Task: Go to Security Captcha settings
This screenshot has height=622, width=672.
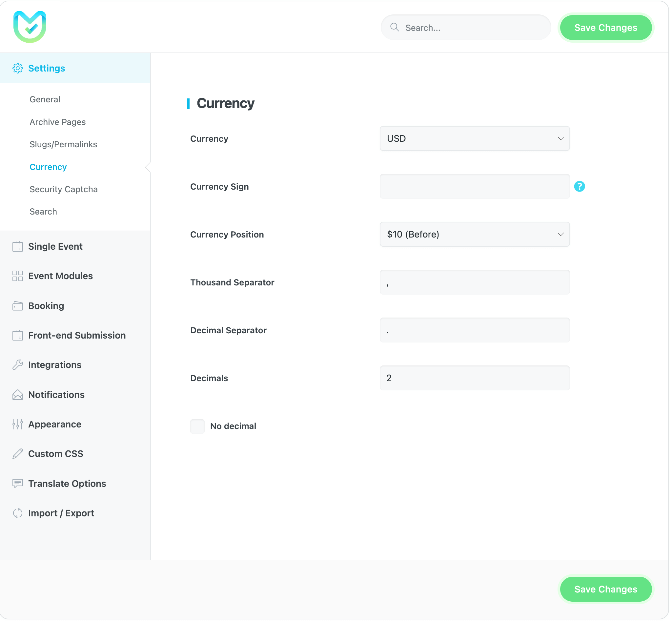Action: point(64,190)
